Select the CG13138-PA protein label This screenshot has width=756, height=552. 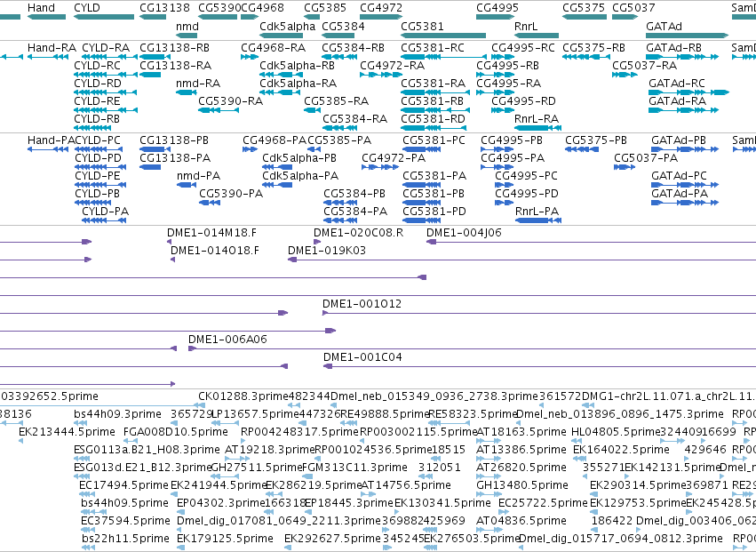point(175,158)
